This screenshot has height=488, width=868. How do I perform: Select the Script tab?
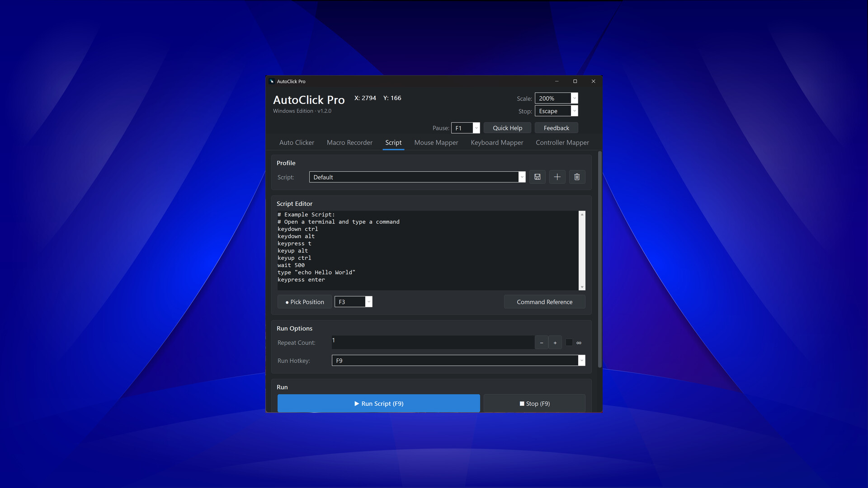click(x=393, y=142)
